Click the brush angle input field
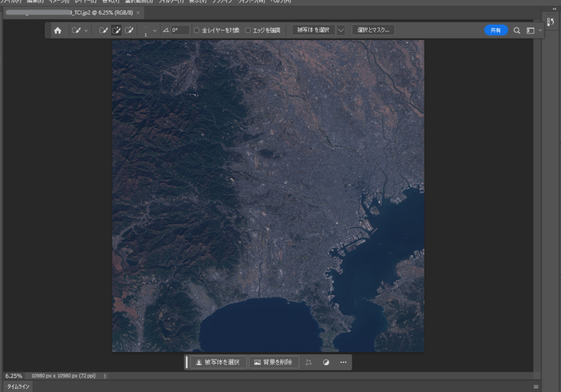The image size is (561, 392). coord(180,31)
